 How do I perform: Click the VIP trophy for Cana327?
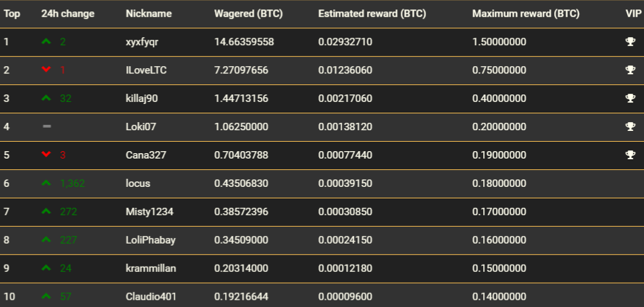tap(630, 155)
